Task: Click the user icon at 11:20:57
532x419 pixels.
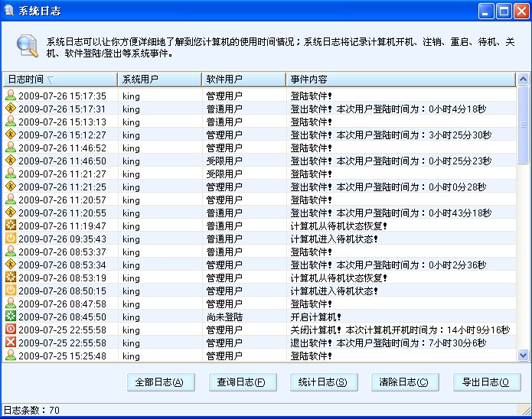Action: click(x=11, y=200)
